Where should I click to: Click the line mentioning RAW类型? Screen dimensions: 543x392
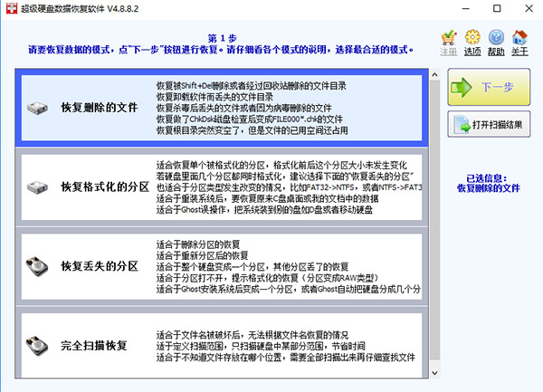click(x=267, y=278)
